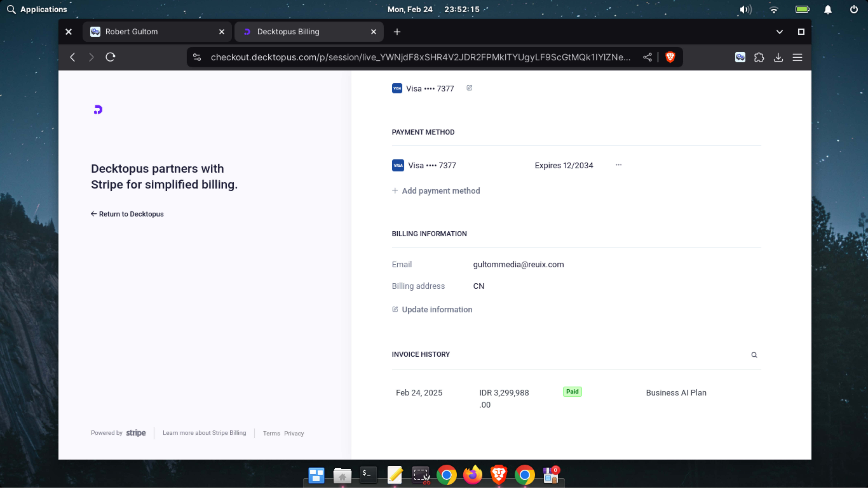The image size is (868, 488).
Task: Open the browser downloads icon
Action: pyautogui.click(x=778, y=57)
